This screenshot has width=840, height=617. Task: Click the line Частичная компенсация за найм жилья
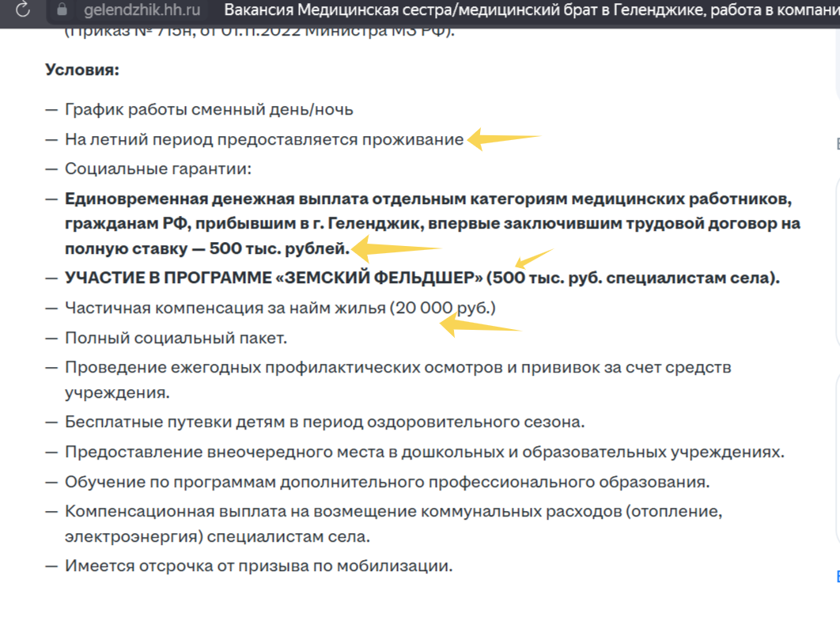coord(280,308)
